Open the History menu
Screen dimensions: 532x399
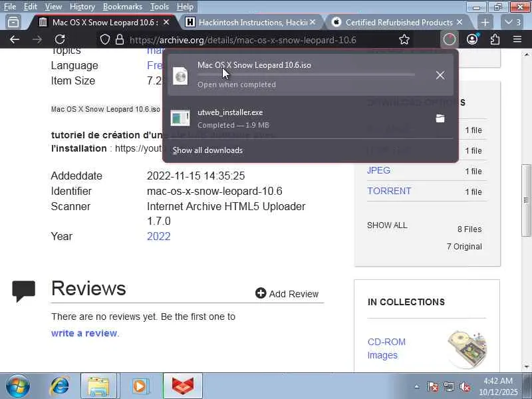[82, 7]
